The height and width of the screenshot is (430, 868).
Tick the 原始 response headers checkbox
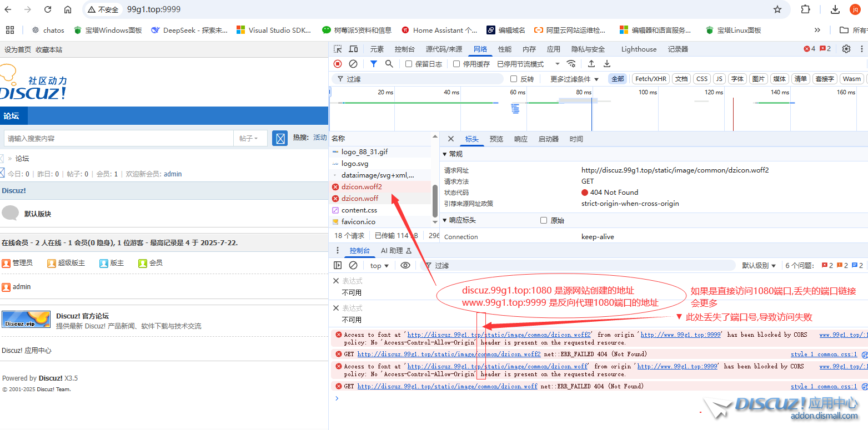pyautogui.click(x=544, y=220)
